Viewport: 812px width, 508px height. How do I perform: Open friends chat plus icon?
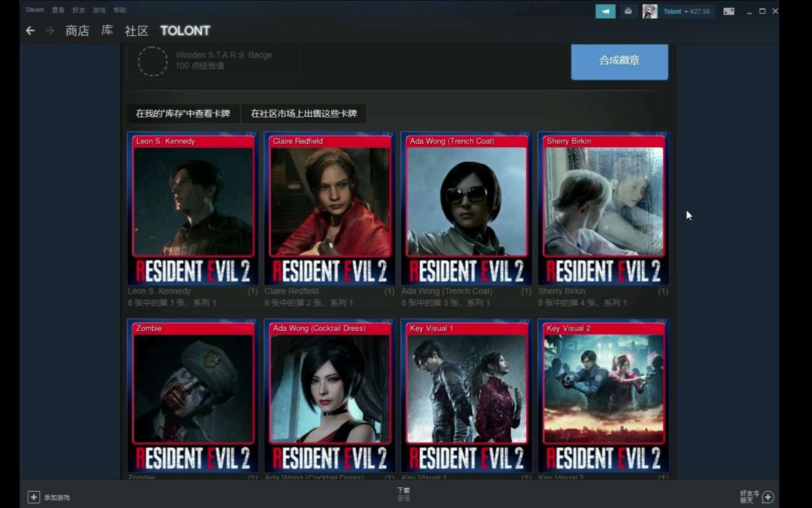click(x=768, y=497)
